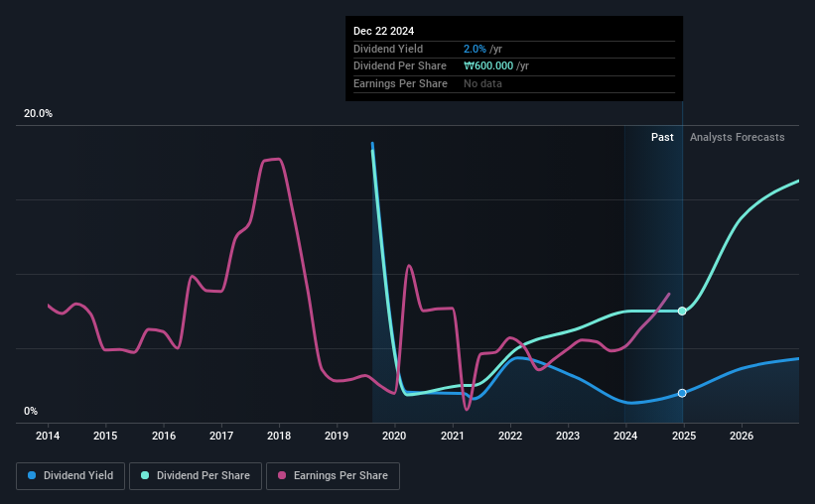Click the 2025 x-axis label
815x504 pixels.
pyautogui.click(x=684, y=436)
